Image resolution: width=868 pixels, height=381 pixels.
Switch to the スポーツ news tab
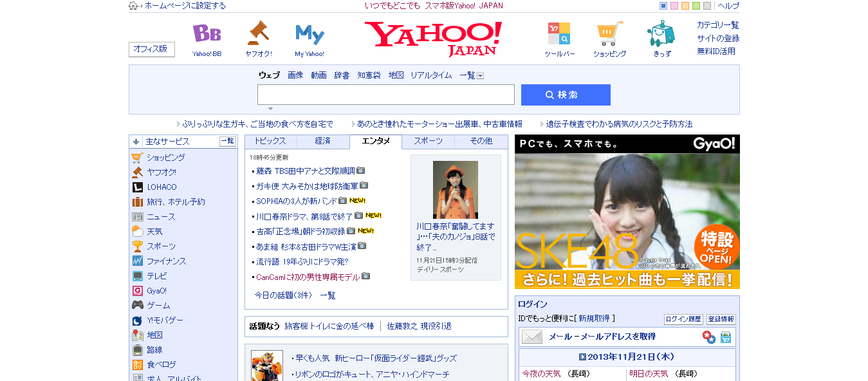429,141
